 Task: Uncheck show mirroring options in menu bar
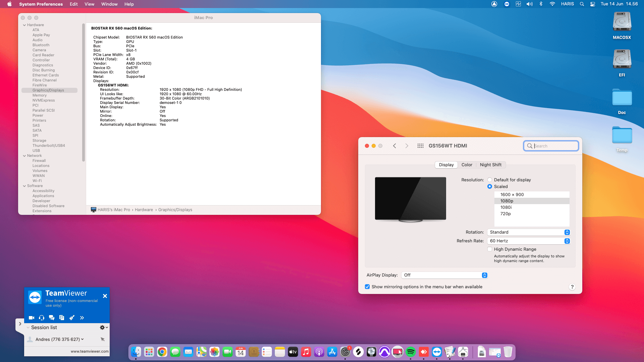click(x=367, y=287)
